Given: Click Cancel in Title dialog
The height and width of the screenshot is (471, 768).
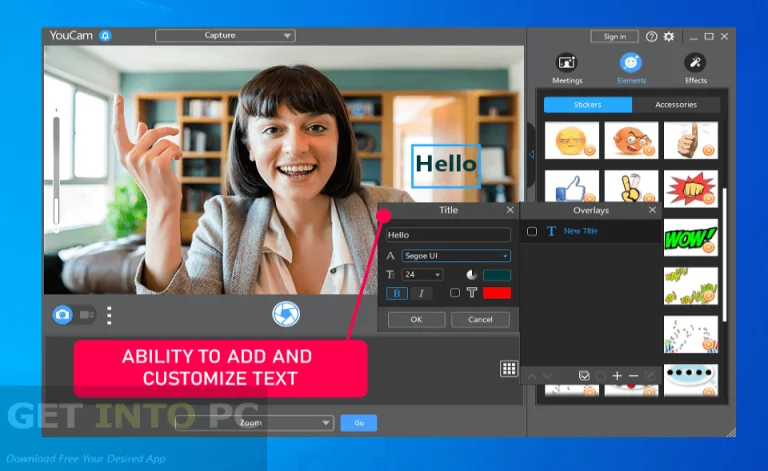Looking at the screenshot, I should point(480,320).
